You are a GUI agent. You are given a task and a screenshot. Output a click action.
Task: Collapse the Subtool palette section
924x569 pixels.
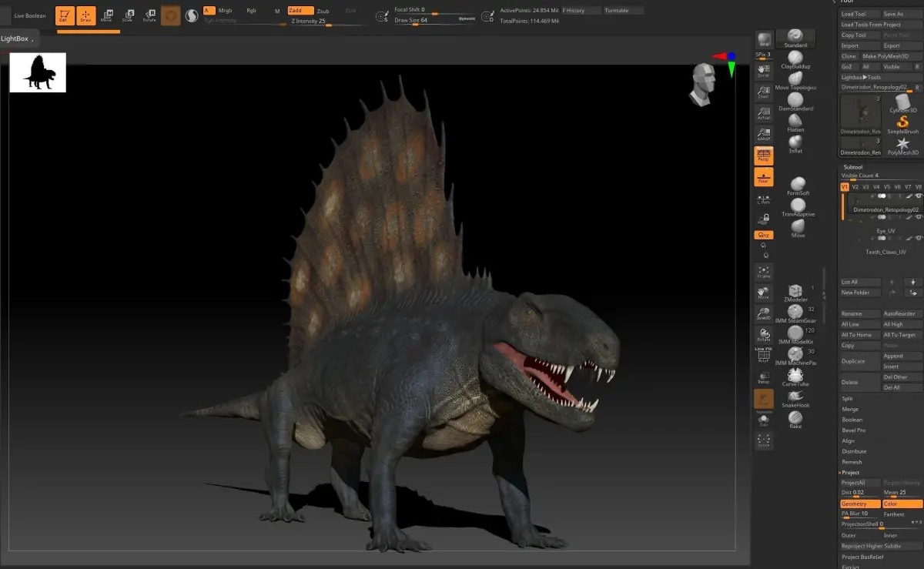coord(853,167)
